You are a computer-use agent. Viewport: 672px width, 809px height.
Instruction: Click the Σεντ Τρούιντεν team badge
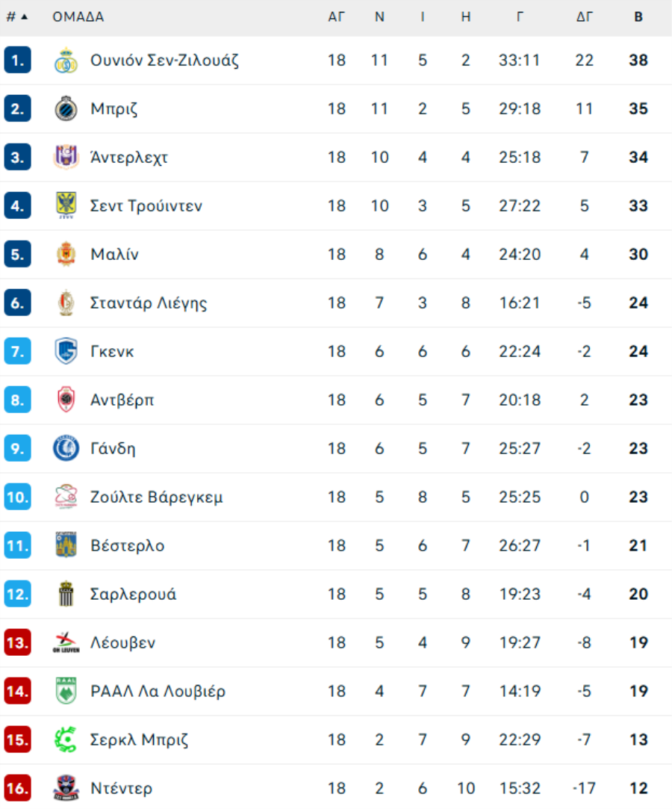(66, 206)
